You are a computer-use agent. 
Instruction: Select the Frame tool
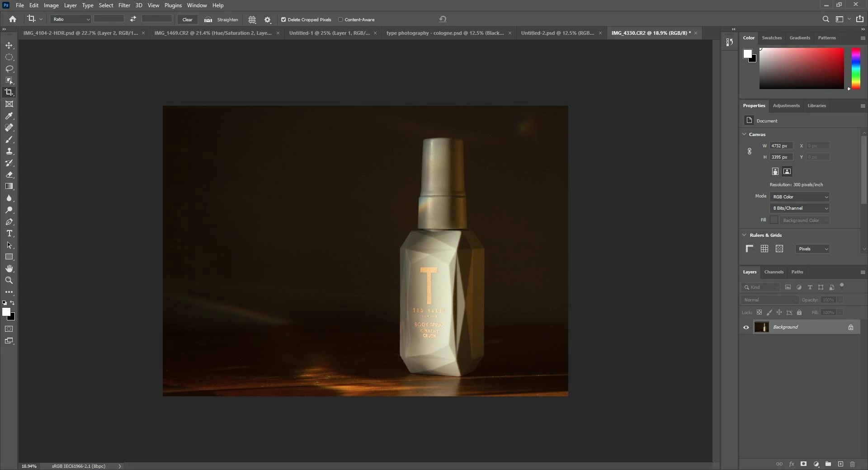(9, 104)
